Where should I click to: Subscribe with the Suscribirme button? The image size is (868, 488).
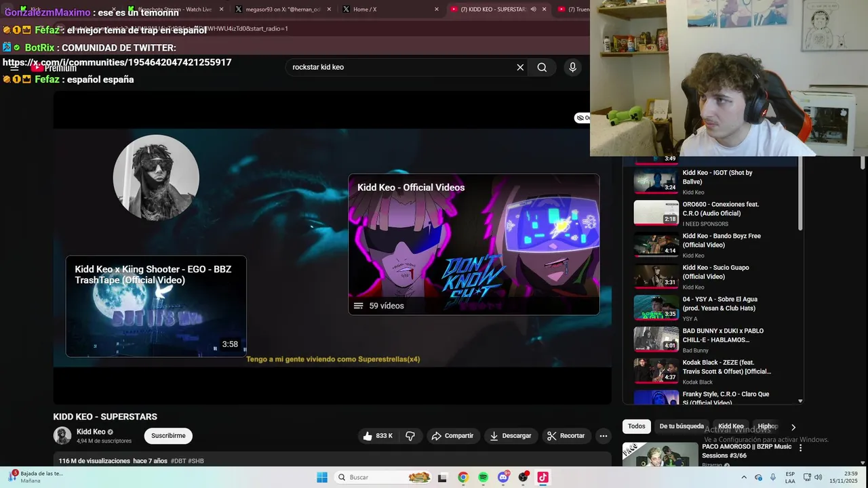[x=168, y=436]
